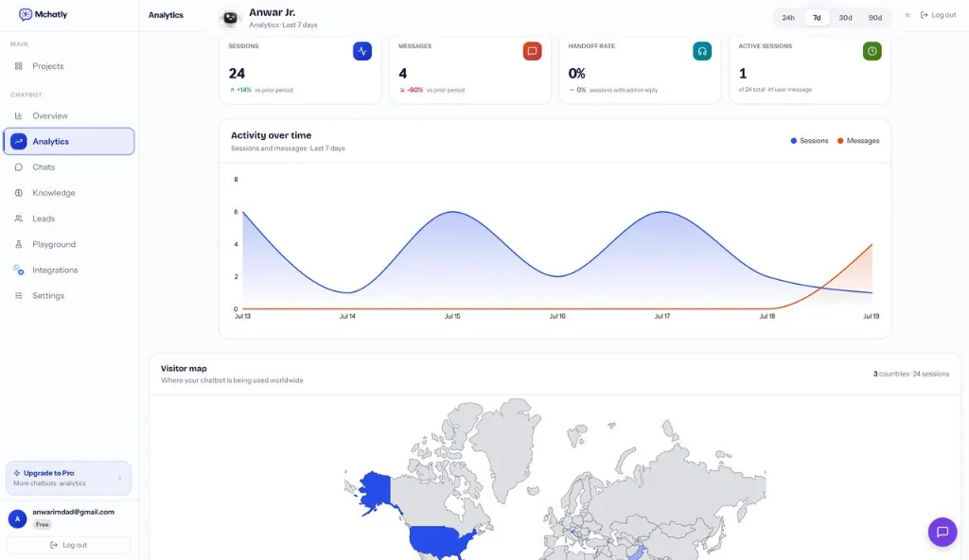Click the Settings sliders icon
The height and width of the screenshot is (560, 969).
click(19, 295)
